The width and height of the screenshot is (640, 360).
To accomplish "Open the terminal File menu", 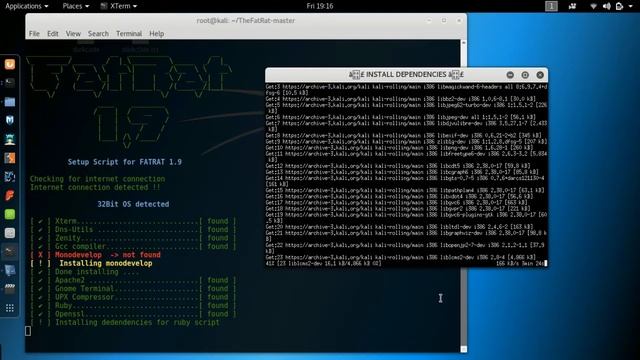I will tap(34, 33).
